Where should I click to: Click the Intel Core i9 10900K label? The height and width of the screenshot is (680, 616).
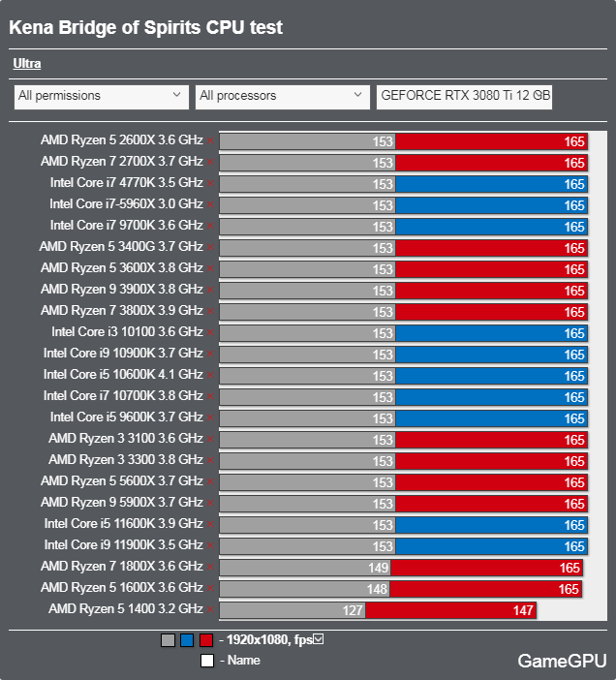tap(123, 354)
